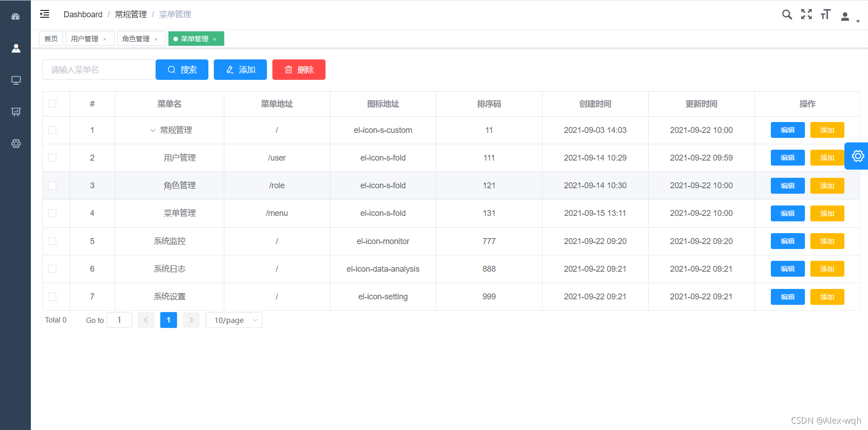The image size is (868, 430).
Task: Go to previous page arrow
Action: 146,320
